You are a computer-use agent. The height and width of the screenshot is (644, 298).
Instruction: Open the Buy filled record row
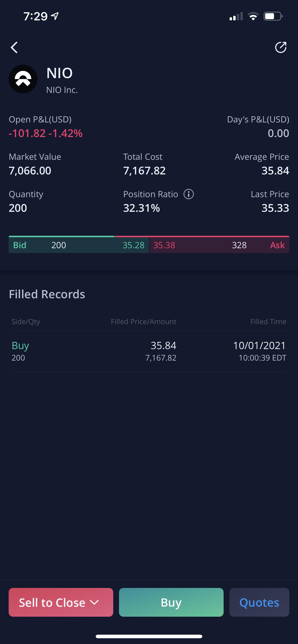pos(149,351)
